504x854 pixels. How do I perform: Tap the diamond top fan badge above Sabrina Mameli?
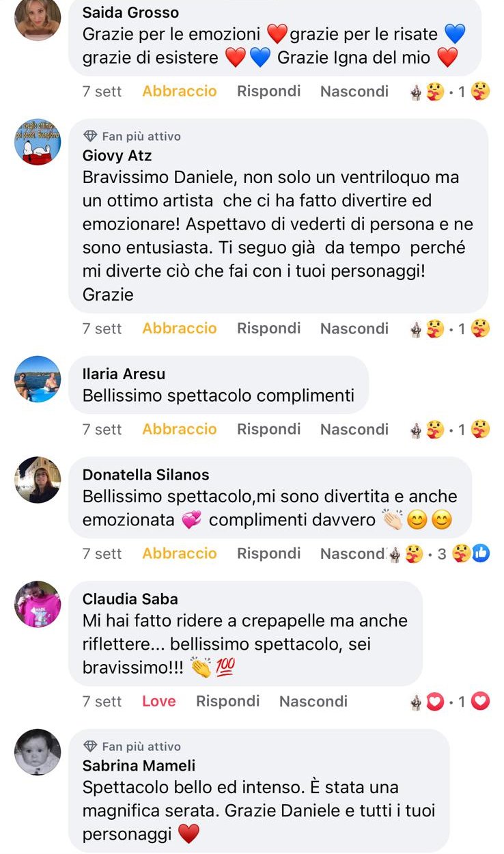(x=90, y=747)
